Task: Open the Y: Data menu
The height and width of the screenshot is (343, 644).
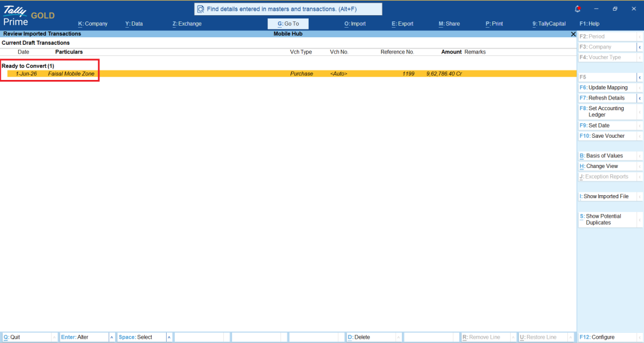Action: click(x=134, y=24)
